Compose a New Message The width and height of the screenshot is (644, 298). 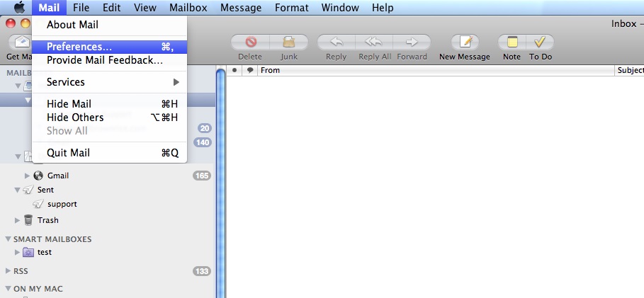[x=465, y=42]
